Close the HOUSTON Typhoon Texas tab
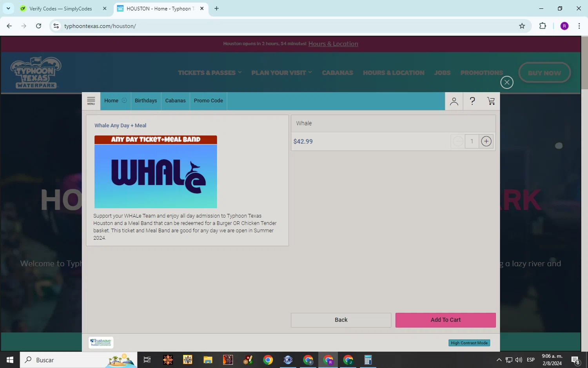The image size is (588, 368). click(202, 9)
